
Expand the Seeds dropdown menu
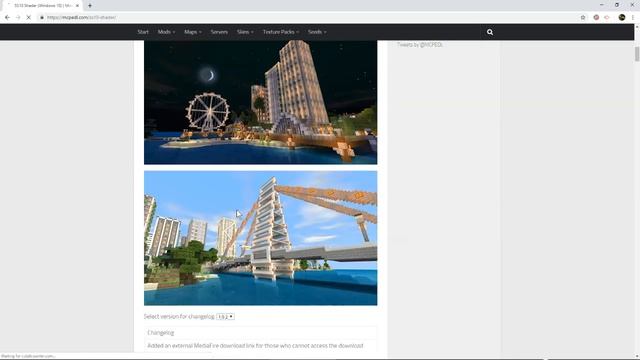click(317, 32)
